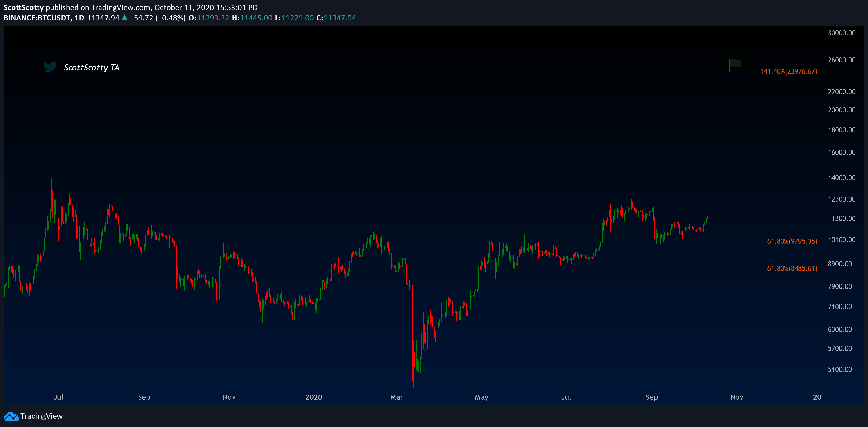Click the 10100.00 price axis label

click(x=841, y=240)
